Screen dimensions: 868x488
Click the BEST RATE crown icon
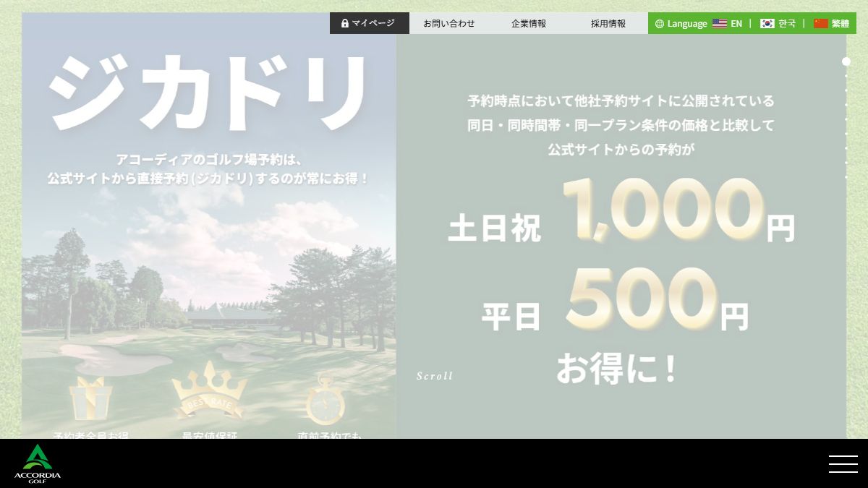pos(210,390)
